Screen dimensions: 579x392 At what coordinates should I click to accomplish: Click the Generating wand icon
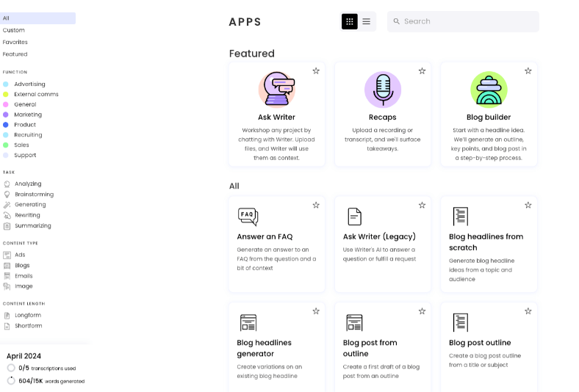pyautogui.click(x=7, y=205)
